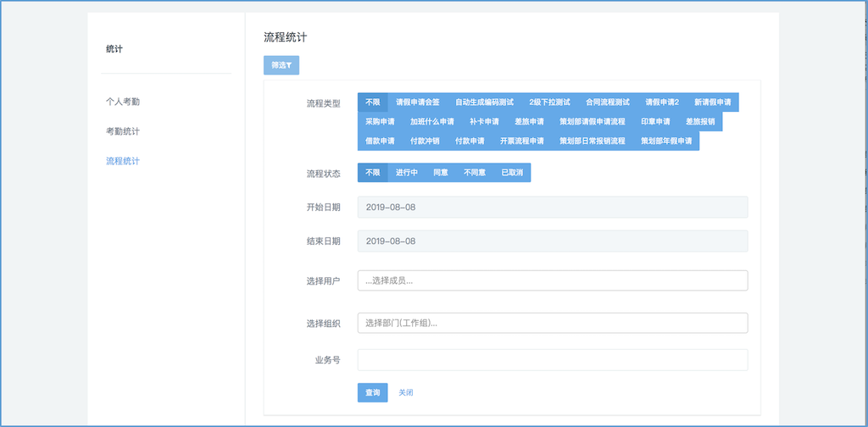Choose 合同流程测试 process type
868x427 pixels.
(607, 103)
